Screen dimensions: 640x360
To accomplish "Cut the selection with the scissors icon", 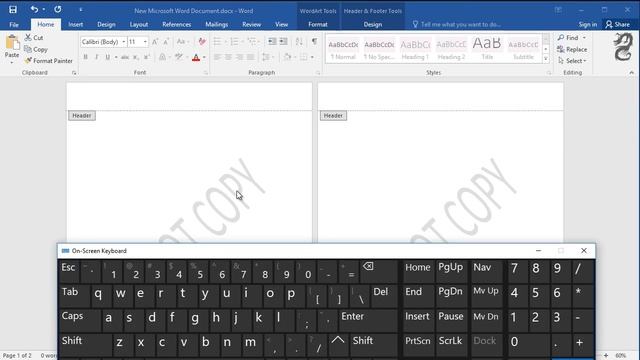I will pos(28,38).
